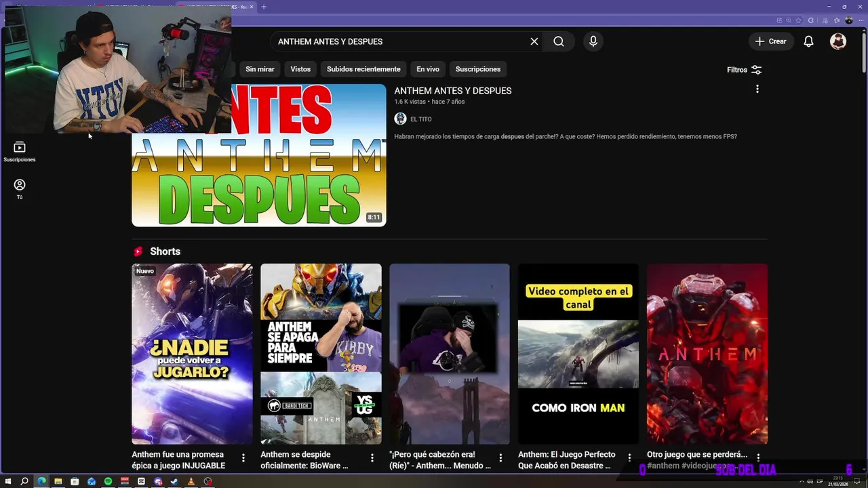868x488 pixels.
Task: Open the 'Como Iron Man' short thumbnail
Action: [578, 354]
